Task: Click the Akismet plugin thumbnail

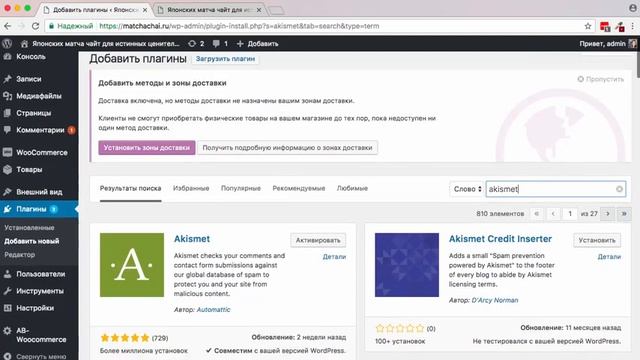Action: click(132, 265)
